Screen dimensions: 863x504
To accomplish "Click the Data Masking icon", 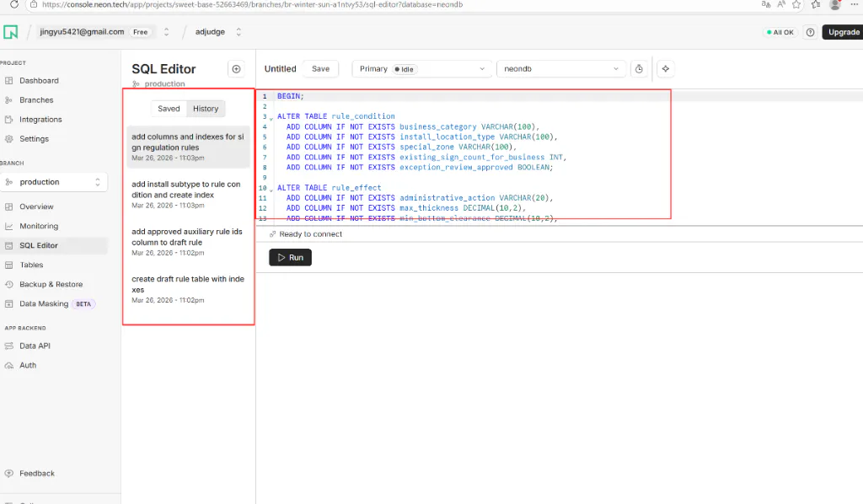I will tap(8, 303).
